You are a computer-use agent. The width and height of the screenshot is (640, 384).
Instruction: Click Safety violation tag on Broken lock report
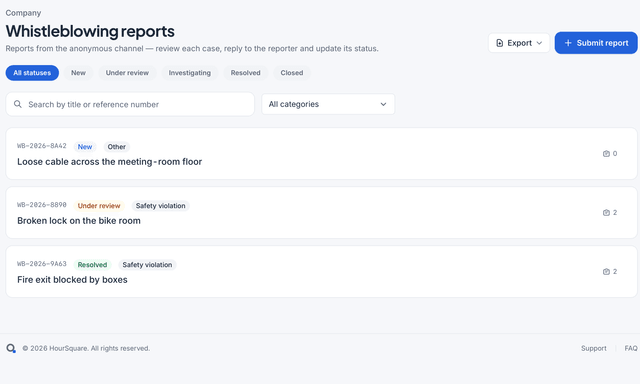click(x=160, y=206)
